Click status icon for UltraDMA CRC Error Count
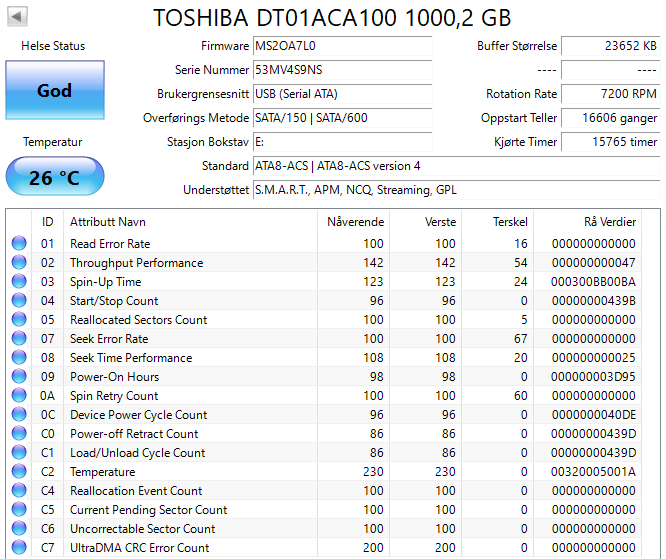Viewport: 666px width, 559px height. tap(19, 548)
